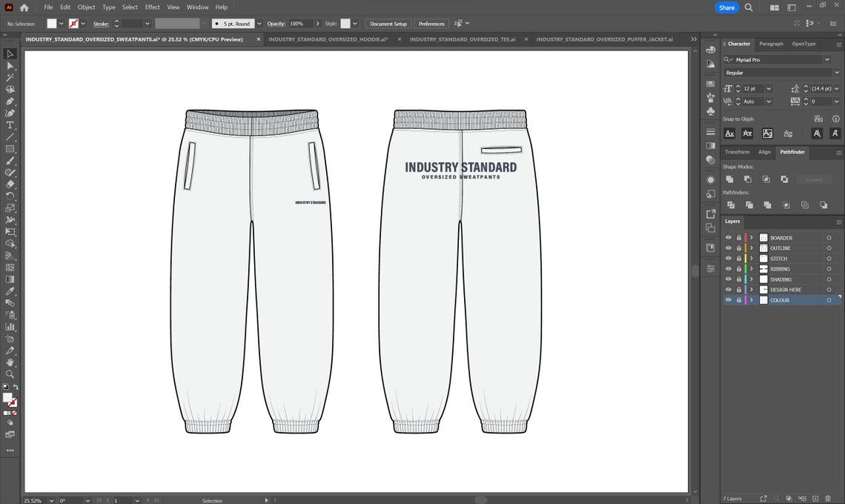845x504 pixels.
Task: Open the Window menu
Action: [197, 7]
